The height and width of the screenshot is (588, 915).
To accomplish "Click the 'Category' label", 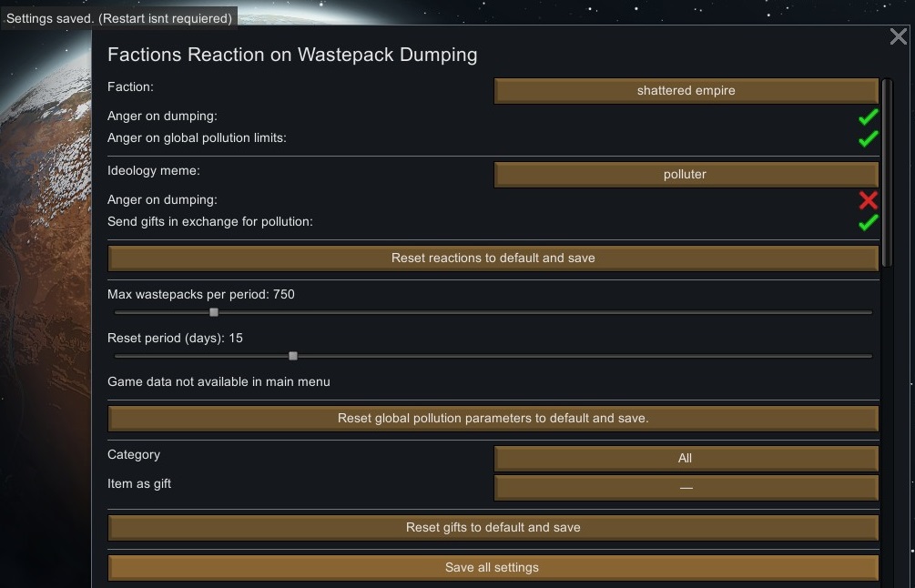I will 134,455.
